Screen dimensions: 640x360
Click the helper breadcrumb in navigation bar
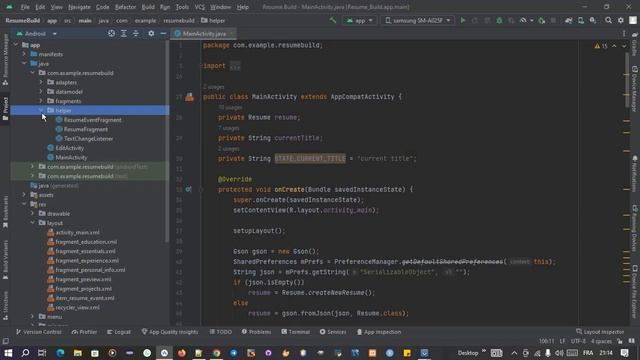click(213, 20)
